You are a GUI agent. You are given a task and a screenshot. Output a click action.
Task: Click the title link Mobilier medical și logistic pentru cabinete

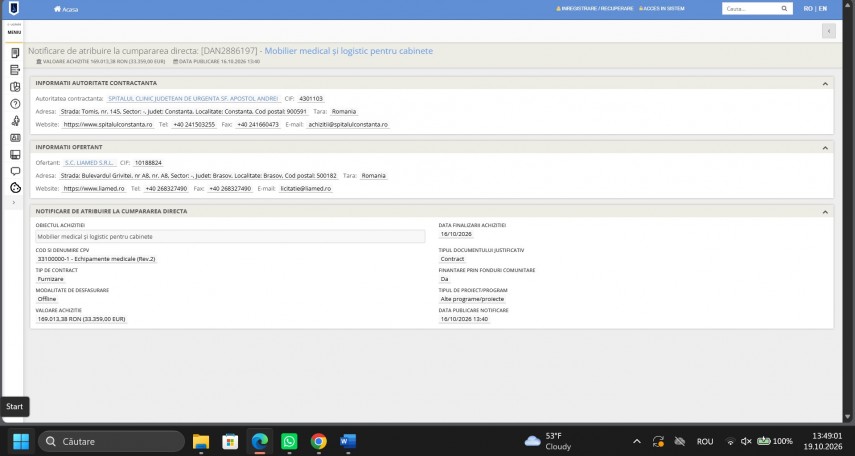click(348, 51)
